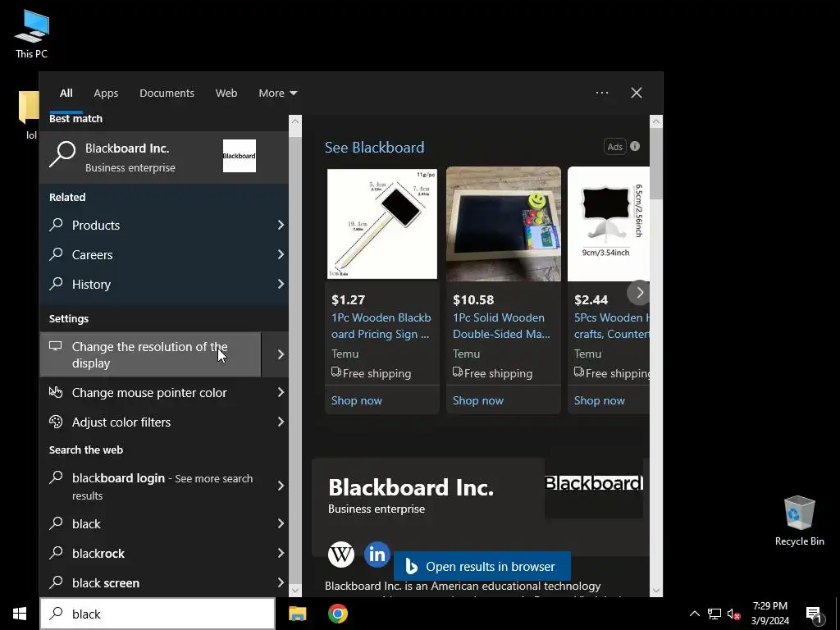Open the muted volume tray icon
Screen dimensions: 840x630
(733, 614)
